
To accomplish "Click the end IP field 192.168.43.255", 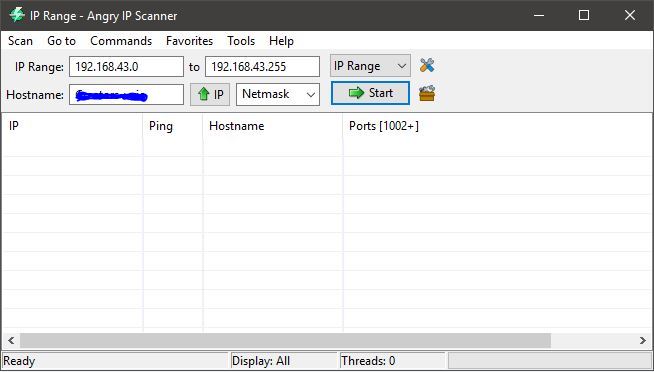I will [262, 67].
